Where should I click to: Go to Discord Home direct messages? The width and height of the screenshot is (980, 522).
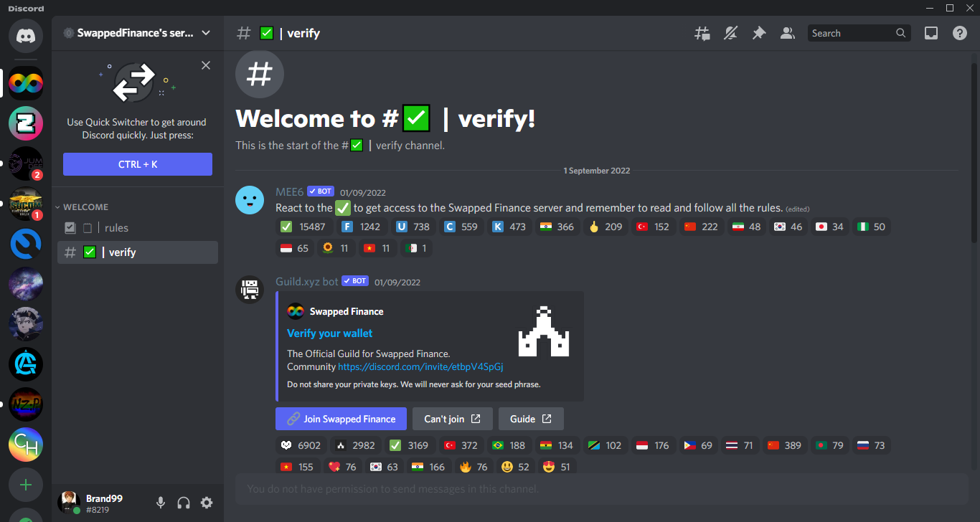(x=26, y=35)
